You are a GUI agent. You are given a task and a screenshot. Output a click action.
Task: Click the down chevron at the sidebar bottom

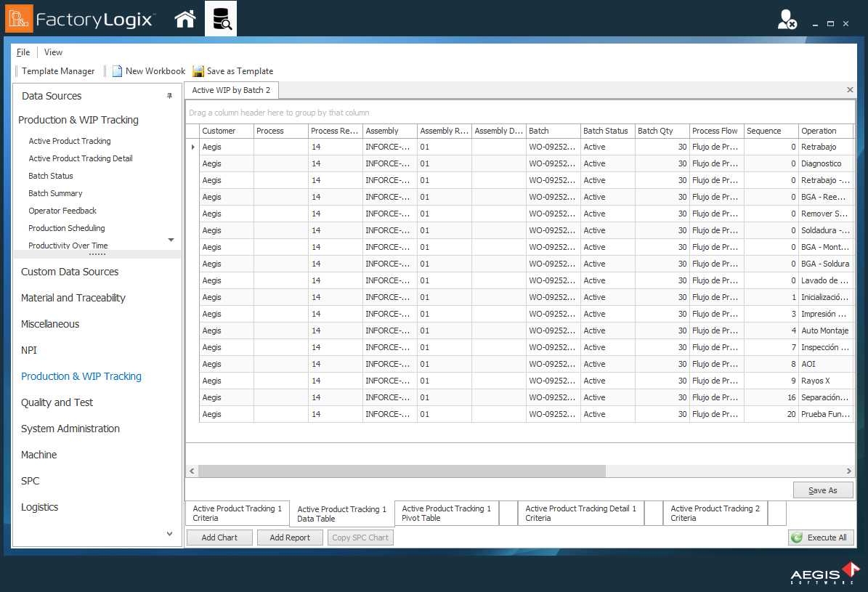(169, 533)
